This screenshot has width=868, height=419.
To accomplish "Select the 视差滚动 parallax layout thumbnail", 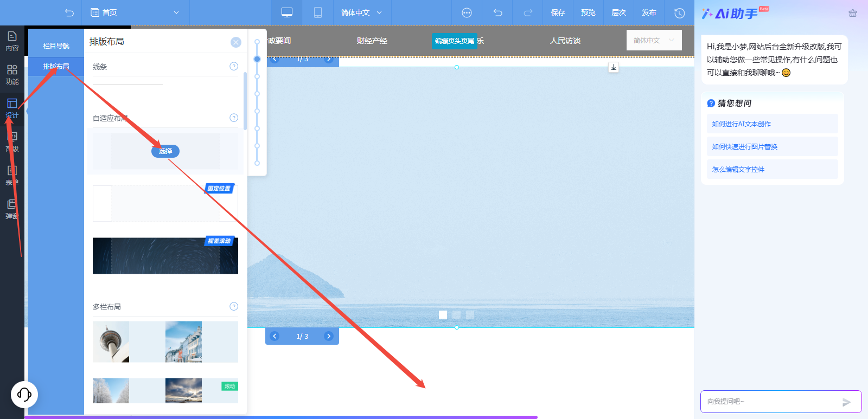I will [165, 255].
